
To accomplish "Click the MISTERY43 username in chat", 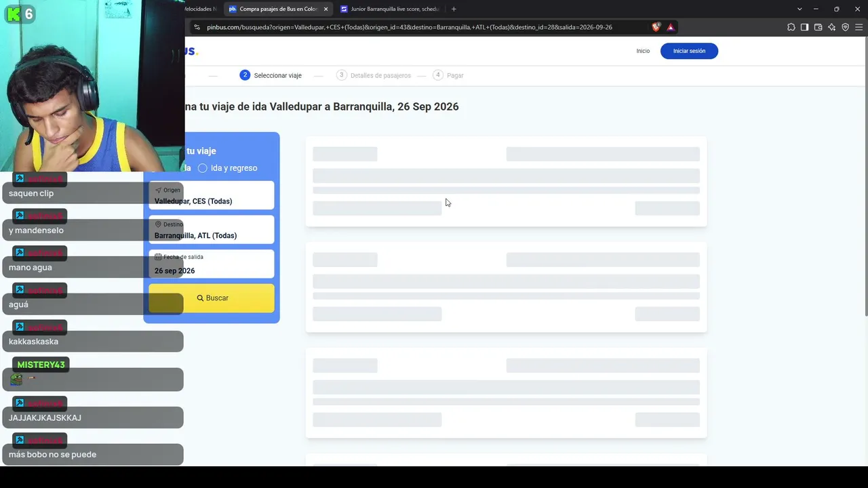I will [x=41, y=365].
